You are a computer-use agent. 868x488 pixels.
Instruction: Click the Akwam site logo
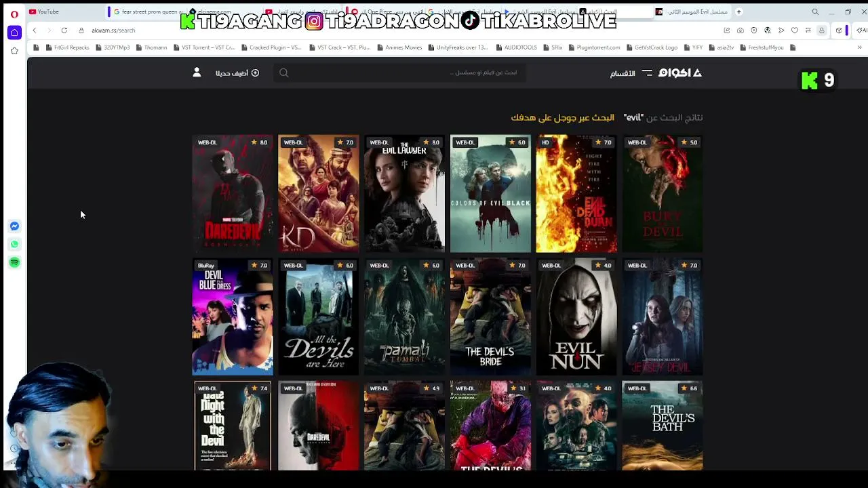[680, 73]
